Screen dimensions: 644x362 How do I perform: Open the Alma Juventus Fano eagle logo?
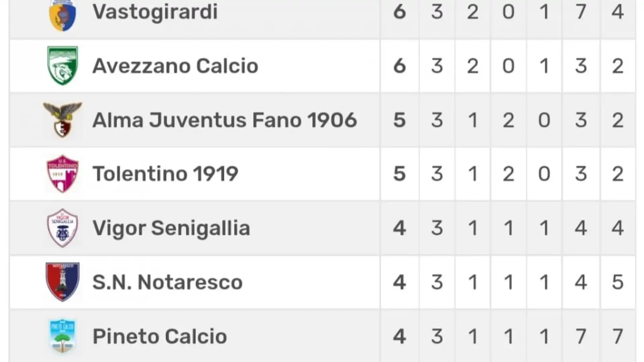coord(63,120)
